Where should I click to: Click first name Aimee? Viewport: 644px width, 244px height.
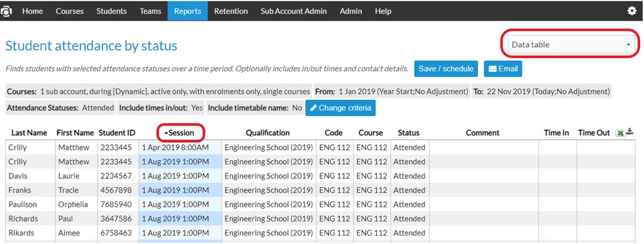[x=69, y=233]
